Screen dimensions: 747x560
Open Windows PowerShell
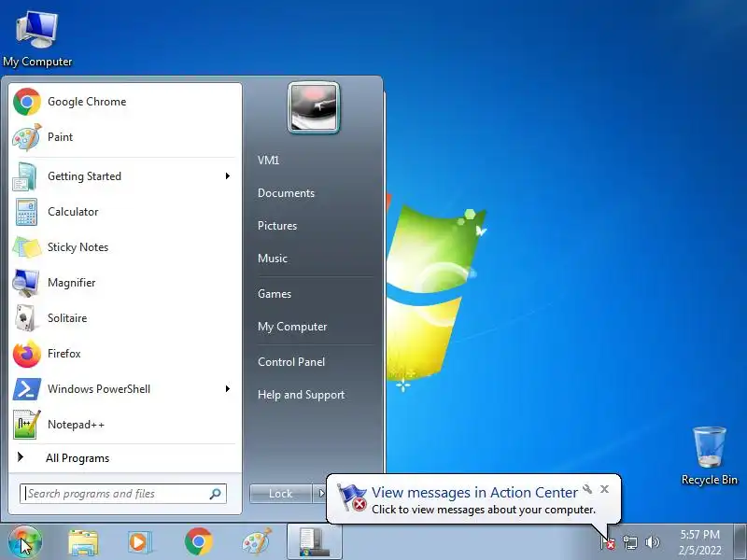(x=124, y=389)
